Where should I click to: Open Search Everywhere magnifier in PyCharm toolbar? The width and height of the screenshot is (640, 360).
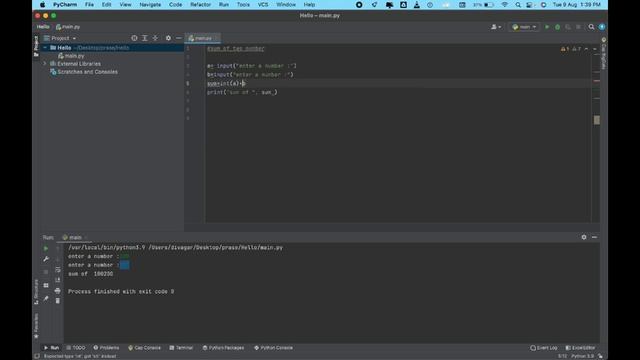coord(591,27)
